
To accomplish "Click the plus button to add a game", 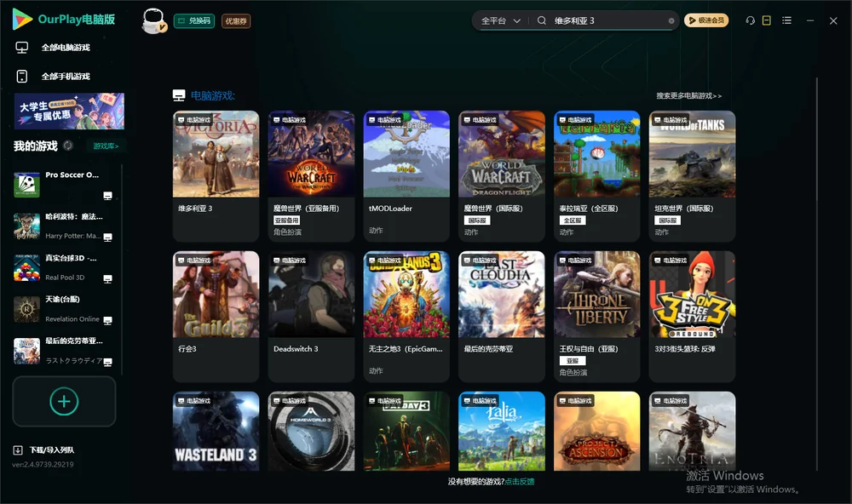I will tap(64, 401).
